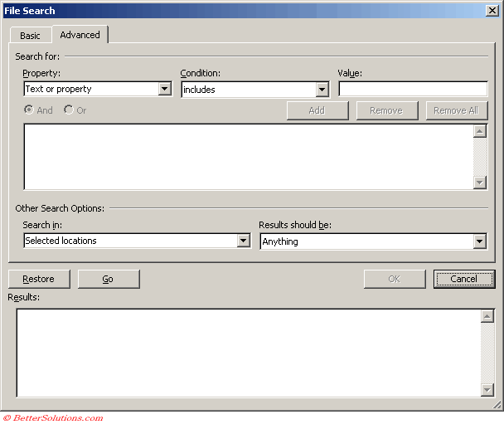This screenshot has width=504, height=424.
Task: Click the Remove button
Action: pyautogui.click(x=387, y=110)
